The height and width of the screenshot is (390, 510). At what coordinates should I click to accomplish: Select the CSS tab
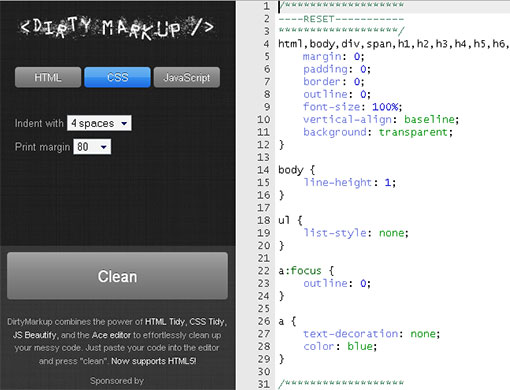pyautogui.click(x=117, y=77)
